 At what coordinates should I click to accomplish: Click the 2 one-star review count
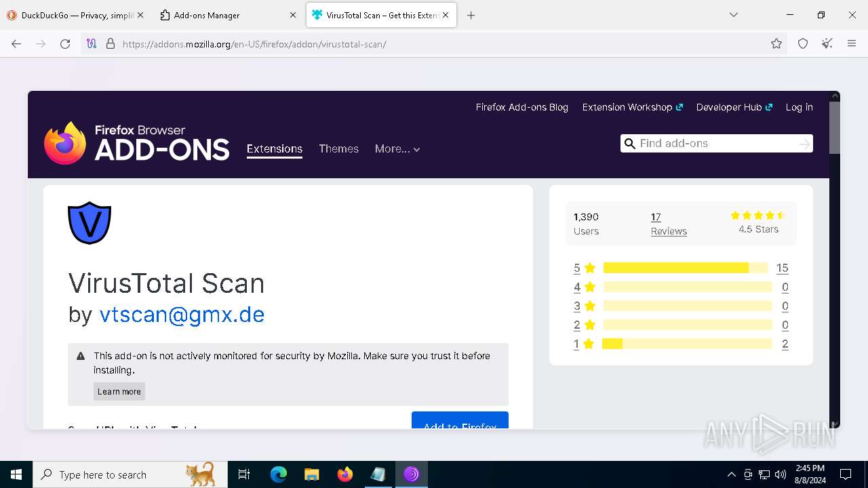pyautogui.click(x=785, y=344)
